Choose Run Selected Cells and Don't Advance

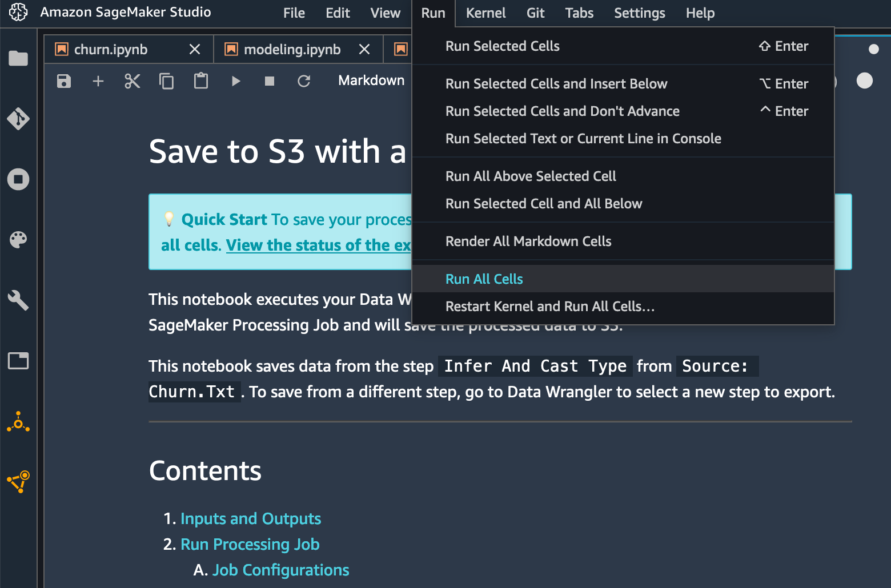click(x=623, y=111)
